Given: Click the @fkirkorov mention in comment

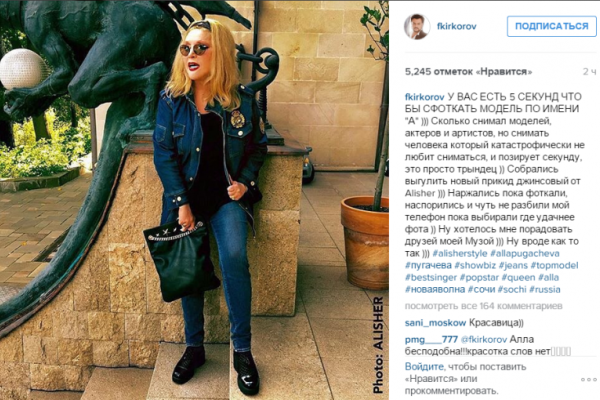Looking at the screenshot, I should tap(484, 340).
